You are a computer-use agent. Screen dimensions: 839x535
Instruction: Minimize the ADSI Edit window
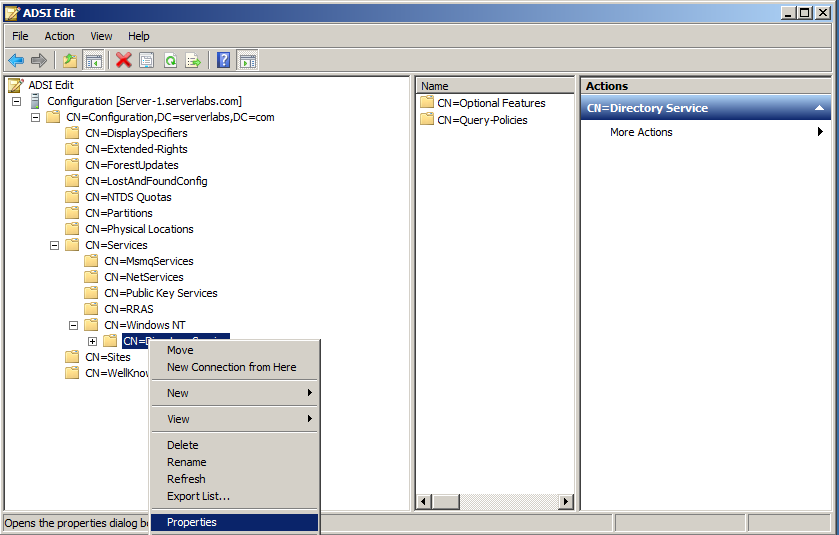[787, 13]
